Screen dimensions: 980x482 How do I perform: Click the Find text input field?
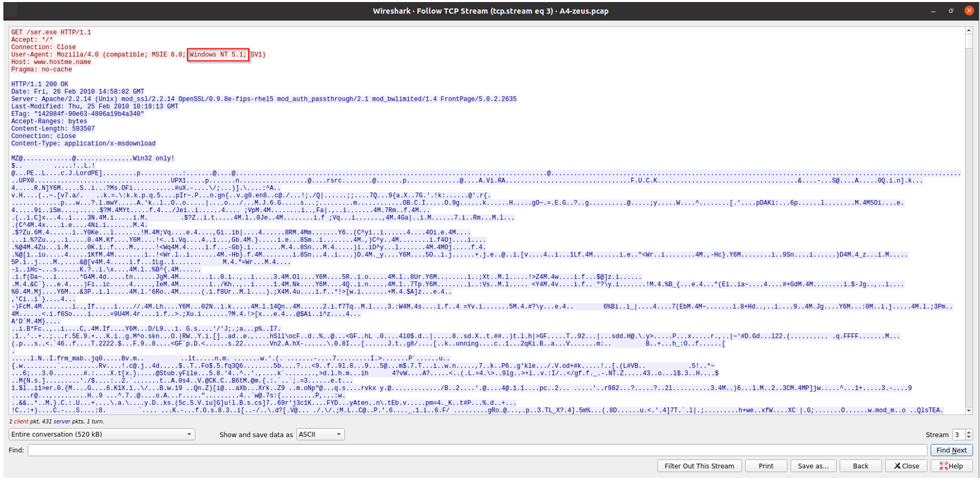(x=477, y=450)
